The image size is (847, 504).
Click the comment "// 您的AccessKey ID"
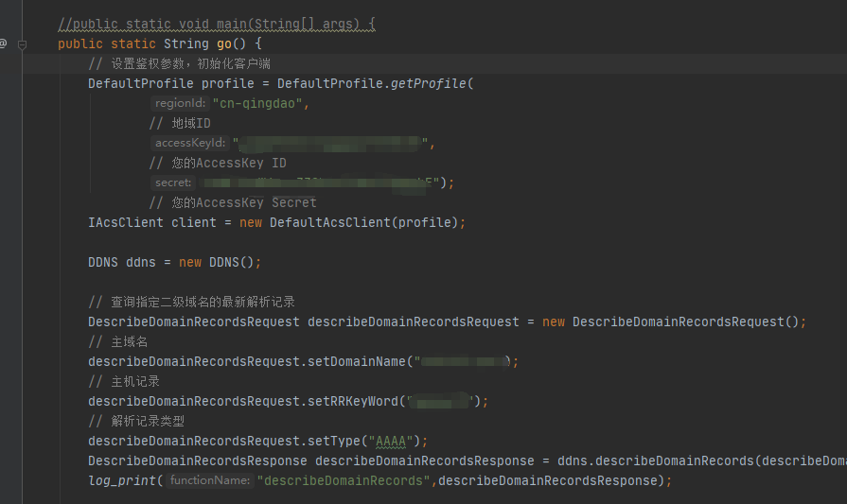tap(218, 163)
